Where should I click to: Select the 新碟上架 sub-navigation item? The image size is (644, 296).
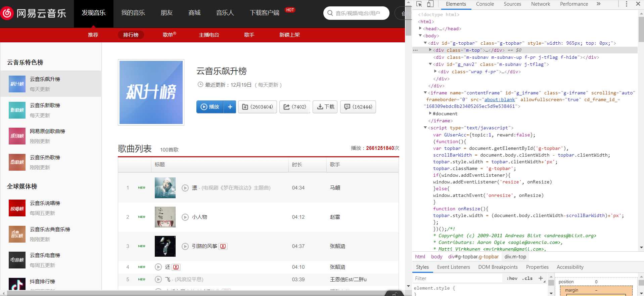(289, 35)
